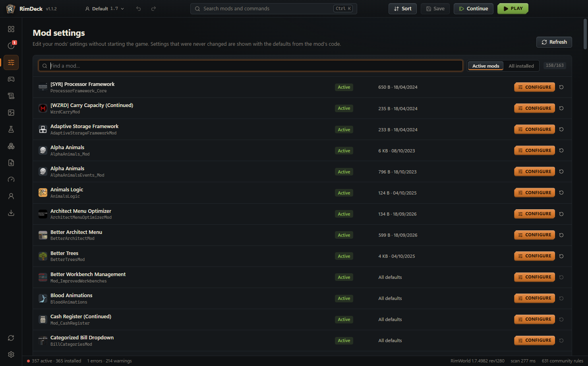The height and width of the screenshot is (366, 588).
Task: Configure Architect Menu Optimizer
Action: pos(534,214)
